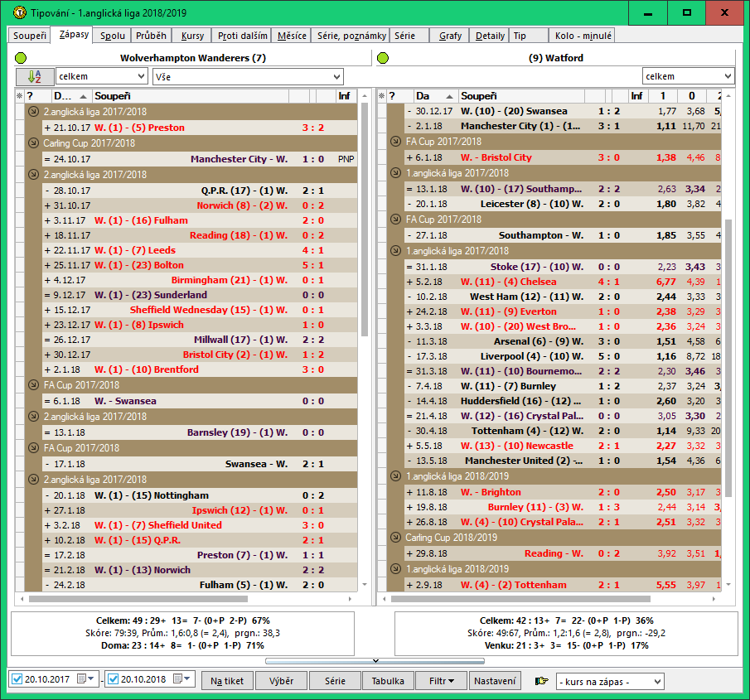Click the Na tiket button

[227, 681]
